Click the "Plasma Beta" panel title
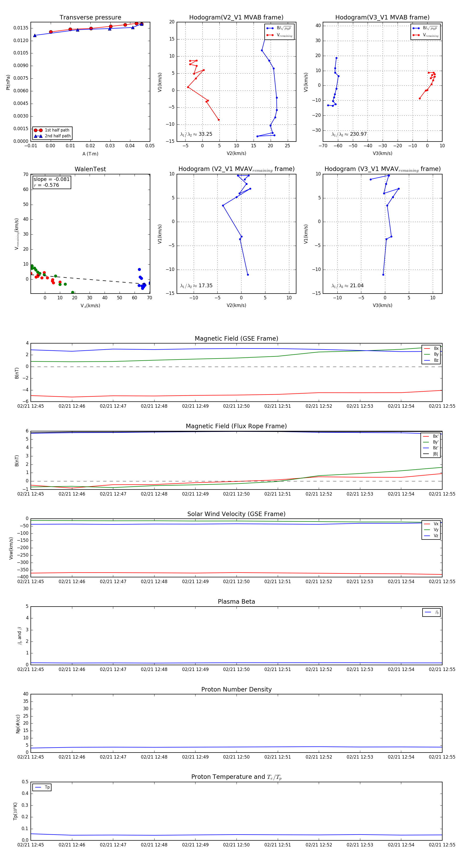Image resolution: width=473 pixels, height=868 pixels. click(x=236, y=602)
